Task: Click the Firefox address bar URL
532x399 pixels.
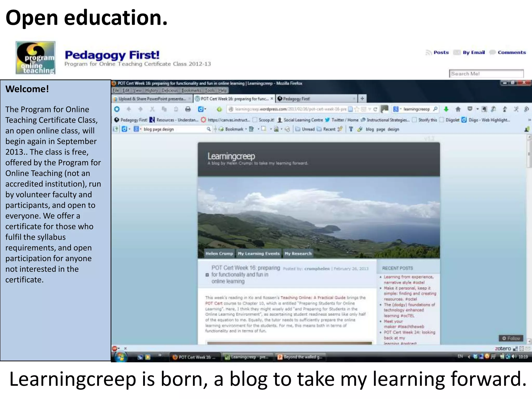Action: click(x=290, y=109)
